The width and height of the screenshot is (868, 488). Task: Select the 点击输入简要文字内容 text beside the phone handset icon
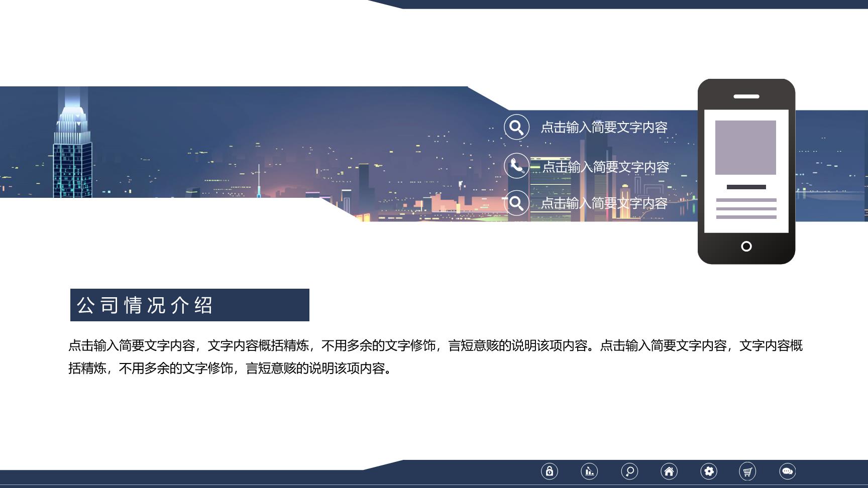(x=606, y=167)
